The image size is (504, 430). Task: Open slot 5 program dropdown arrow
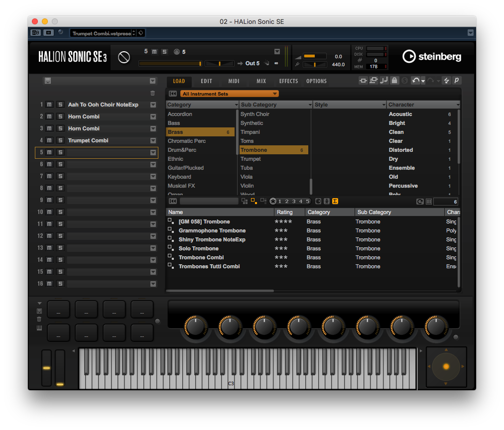pyautogui.click(x=153, y=152)
